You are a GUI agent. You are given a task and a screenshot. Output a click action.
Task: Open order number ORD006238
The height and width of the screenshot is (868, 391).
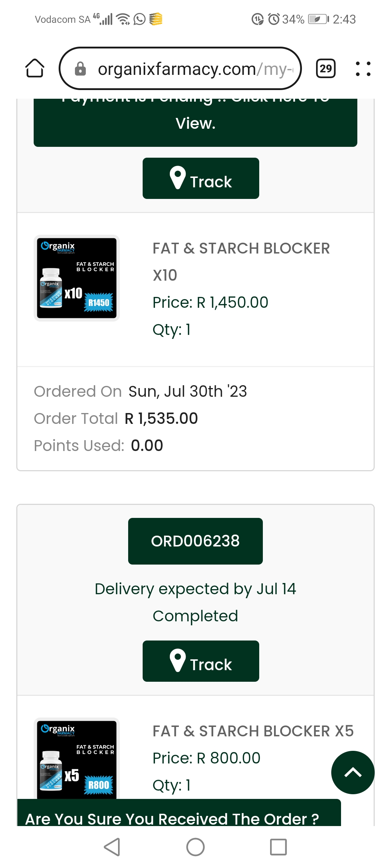click(195, 541)
